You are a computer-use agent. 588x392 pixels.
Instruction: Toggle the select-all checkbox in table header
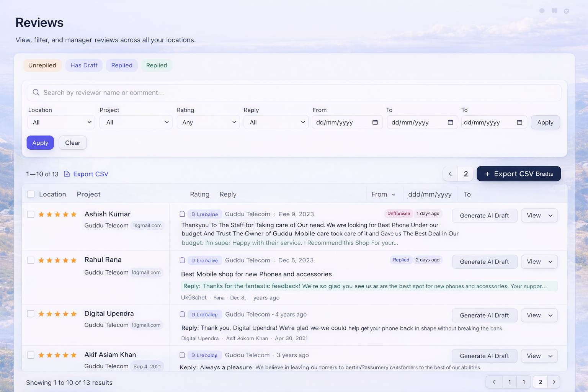(31, 194)
